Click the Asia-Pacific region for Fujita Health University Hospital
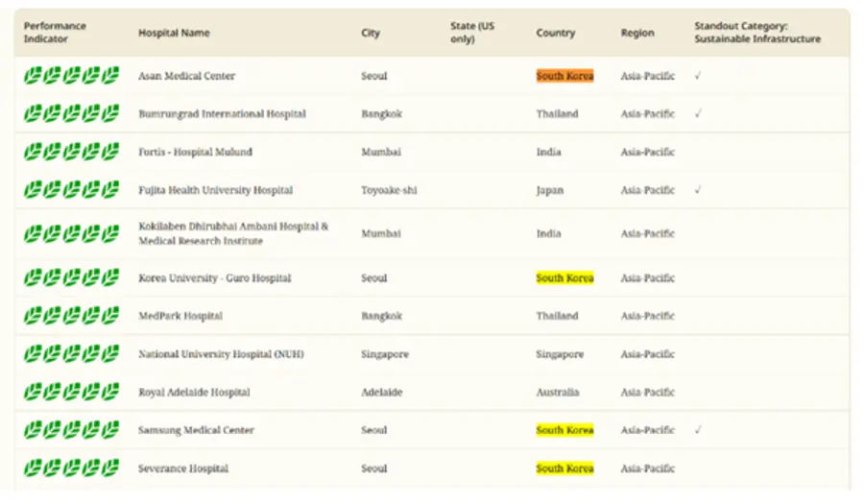 tap(647, 190)
